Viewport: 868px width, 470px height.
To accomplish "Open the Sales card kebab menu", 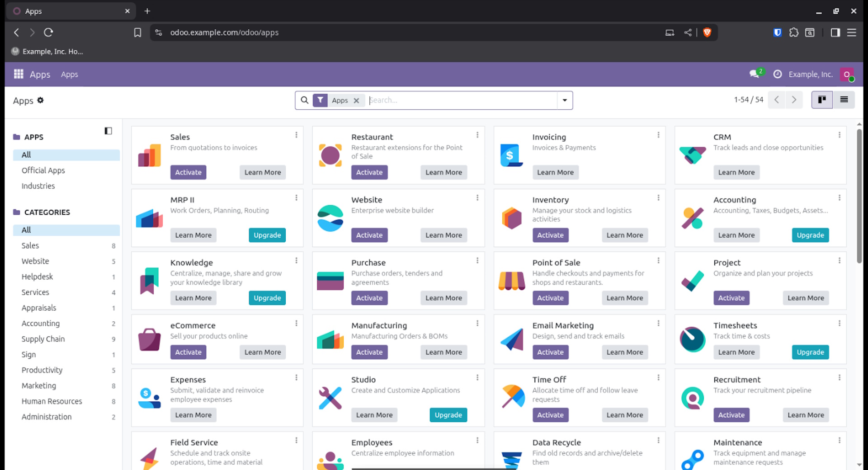I will 297,134.
